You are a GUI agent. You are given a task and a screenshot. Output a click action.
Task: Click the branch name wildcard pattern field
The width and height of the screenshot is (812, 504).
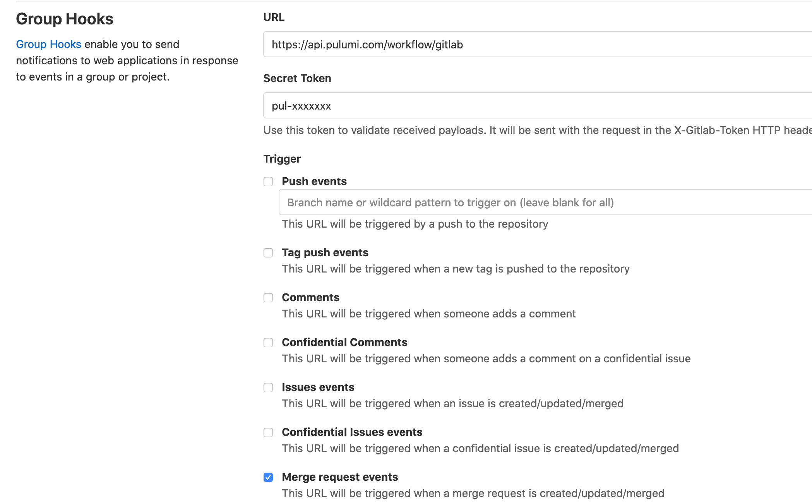tap(545, 202)
